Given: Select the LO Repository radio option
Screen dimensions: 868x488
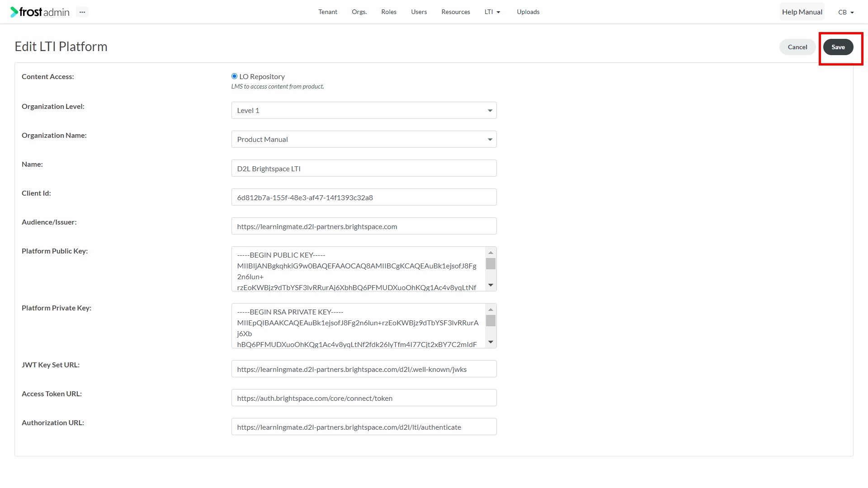Looking at the screenshot, I should pos(234,76).
